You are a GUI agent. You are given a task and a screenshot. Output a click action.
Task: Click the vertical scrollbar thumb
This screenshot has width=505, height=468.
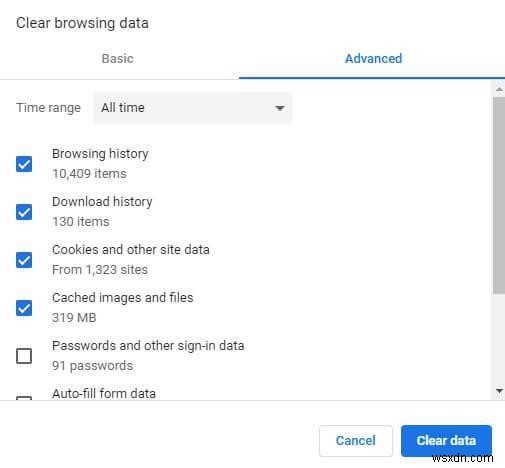click(499, 196)
